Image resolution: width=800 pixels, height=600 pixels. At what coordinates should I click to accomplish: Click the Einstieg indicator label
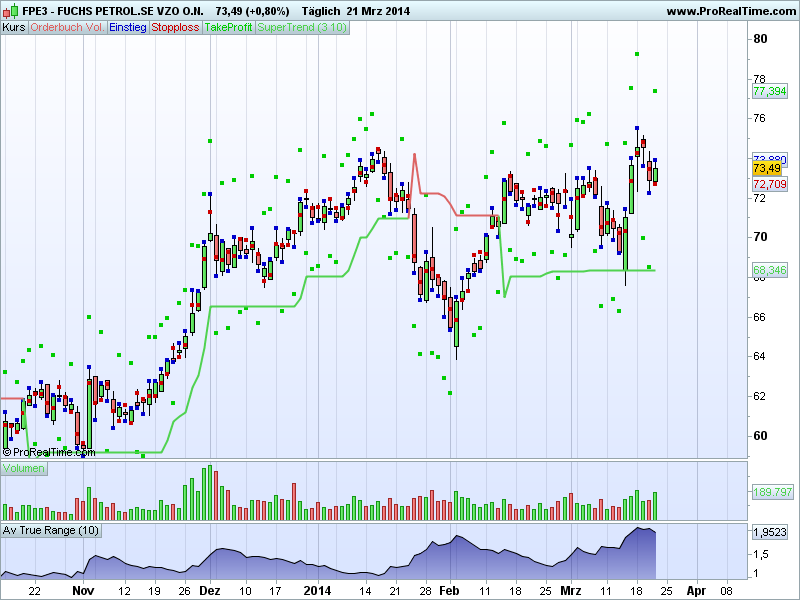point(128,27)
